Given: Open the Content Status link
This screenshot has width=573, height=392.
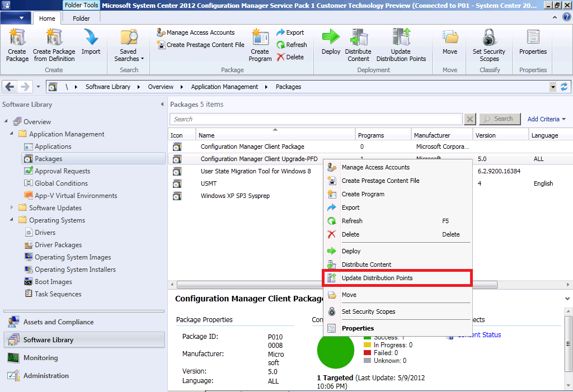Looking at the screenshot, I should tap(479, 334).
